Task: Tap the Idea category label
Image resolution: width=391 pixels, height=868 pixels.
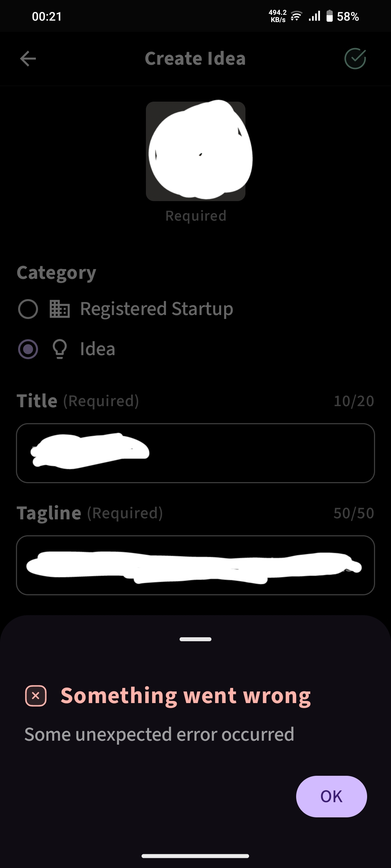Action: point(97,349)
